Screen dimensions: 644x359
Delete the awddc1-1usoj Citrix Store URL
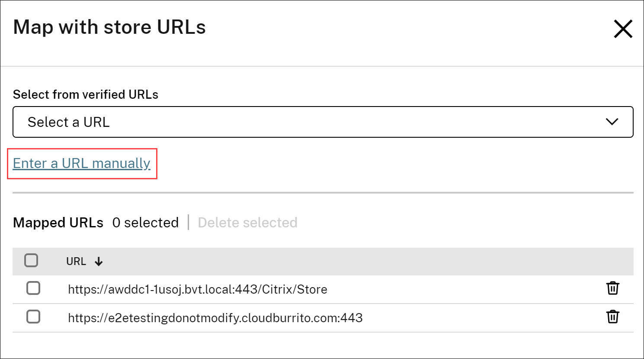[x=612, y=288]
